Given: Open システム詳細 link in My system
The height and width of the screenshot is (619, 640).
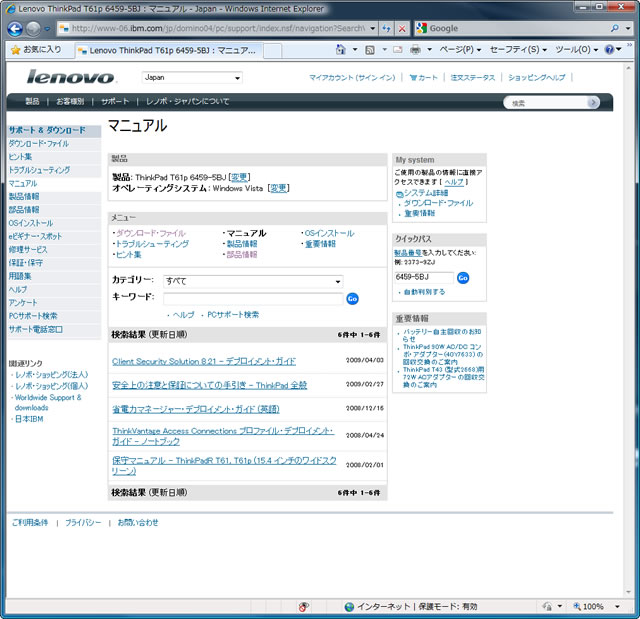Looking at the screenshot, I should tap(426, 193).
